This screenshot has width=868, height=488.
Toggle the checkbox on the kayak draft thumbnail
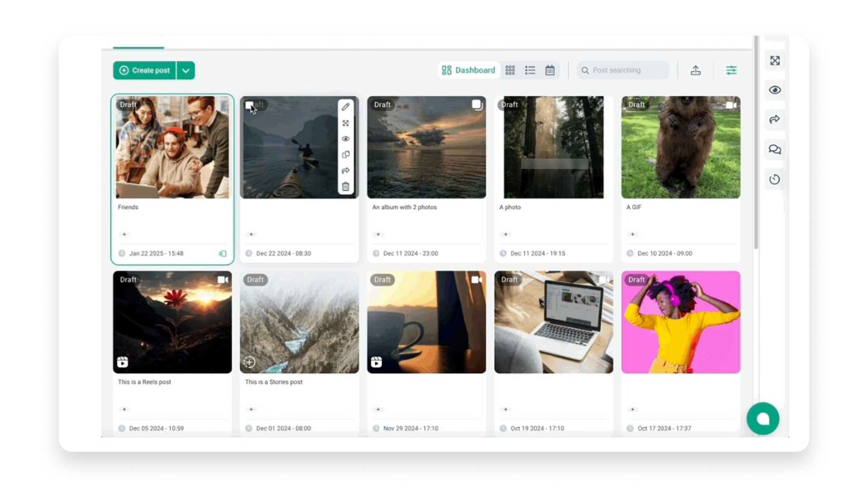[x=249, y=105]
